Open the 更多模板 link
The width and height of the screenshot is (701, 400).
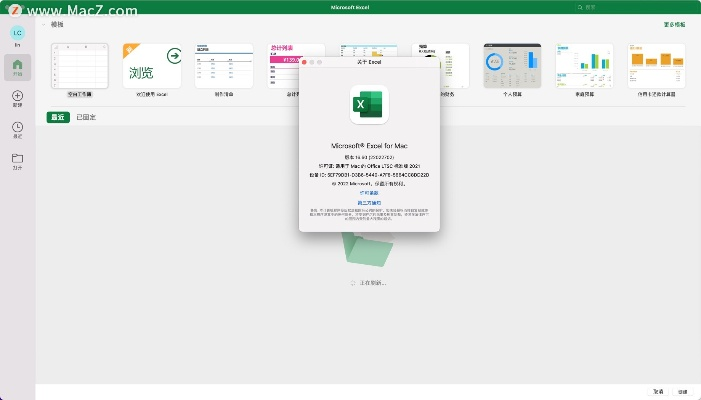click(674, 23)
